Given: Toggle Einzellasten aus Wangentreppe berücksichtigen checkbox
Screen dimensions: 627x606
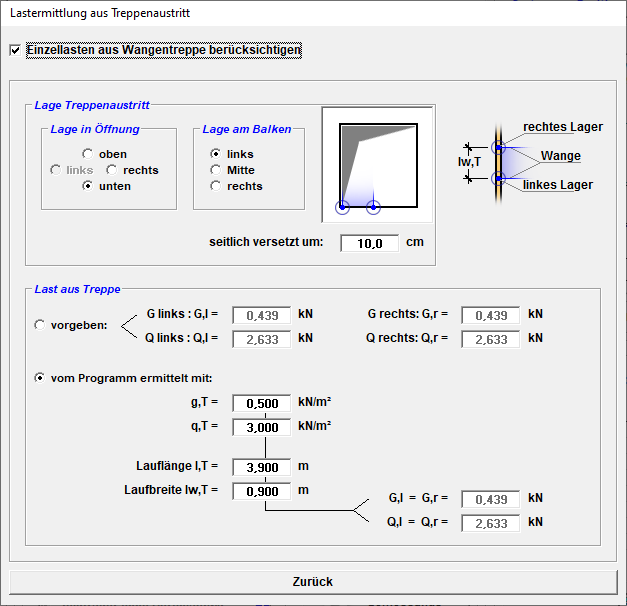Looking at the screenshot, I should 15,50.
